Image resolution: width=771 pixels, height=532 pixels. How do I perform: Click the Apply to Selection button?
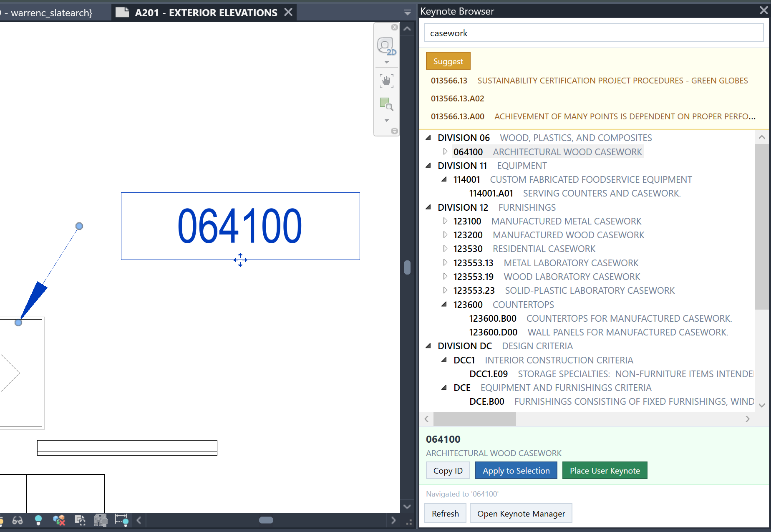coord(516,471)
